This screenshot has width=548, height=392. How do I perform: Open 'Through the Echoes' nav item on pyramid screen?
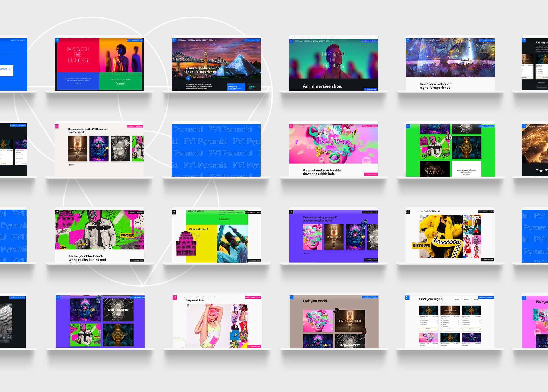click(x=191, y=40)
